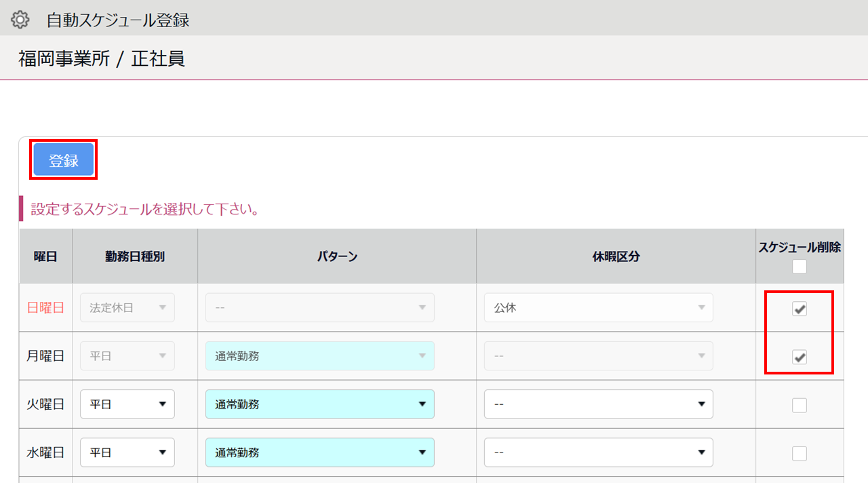
Task: Click the 勤務日種別 column header
Action: pos(135,256)
